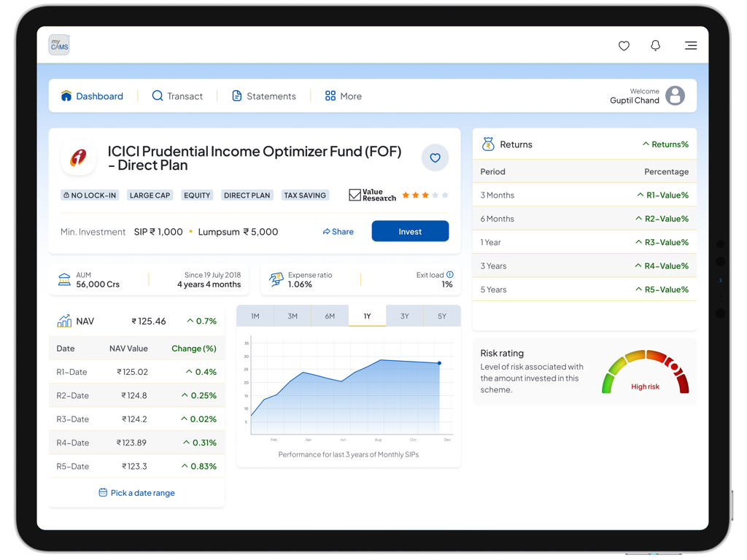Toggle the heart to favorite the fund
747x560 pixels.
point(435,157)
